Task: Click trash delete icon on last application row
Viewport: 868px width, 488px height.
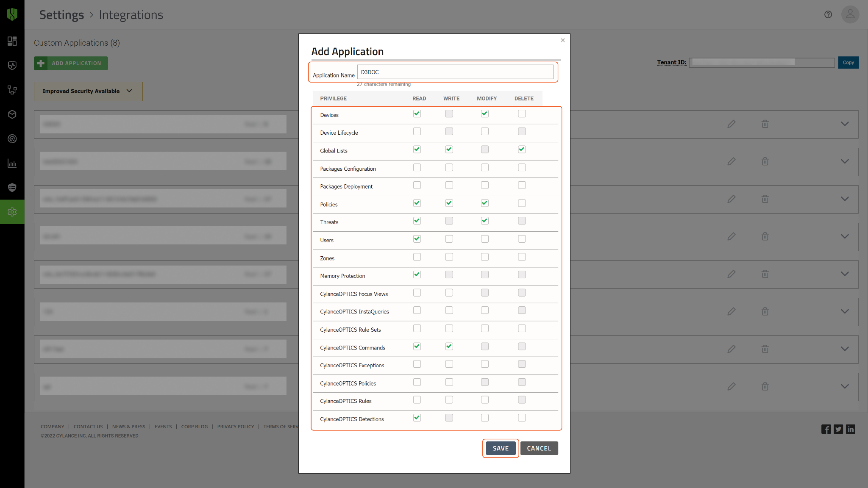Action: pos(765,386)
